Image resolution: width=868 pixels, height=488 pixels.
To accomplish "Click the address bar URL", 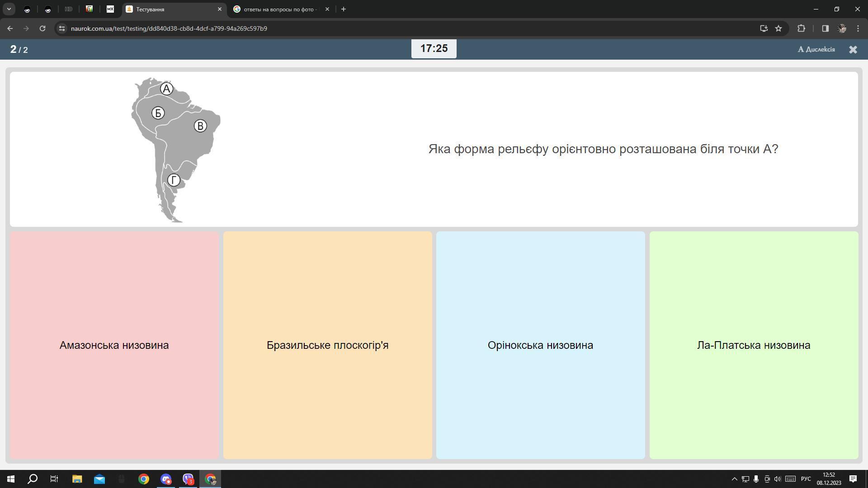I will point(169,28).
